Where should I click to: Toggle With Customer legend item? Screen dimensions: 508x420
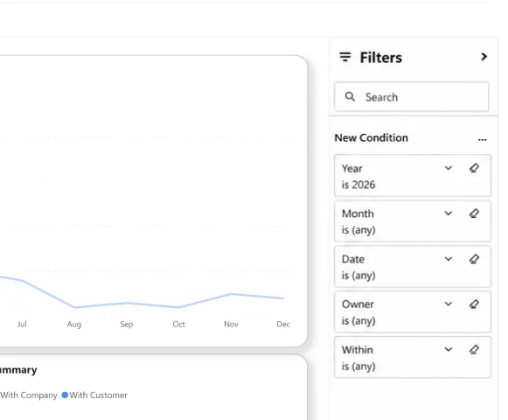click(94, 395)
